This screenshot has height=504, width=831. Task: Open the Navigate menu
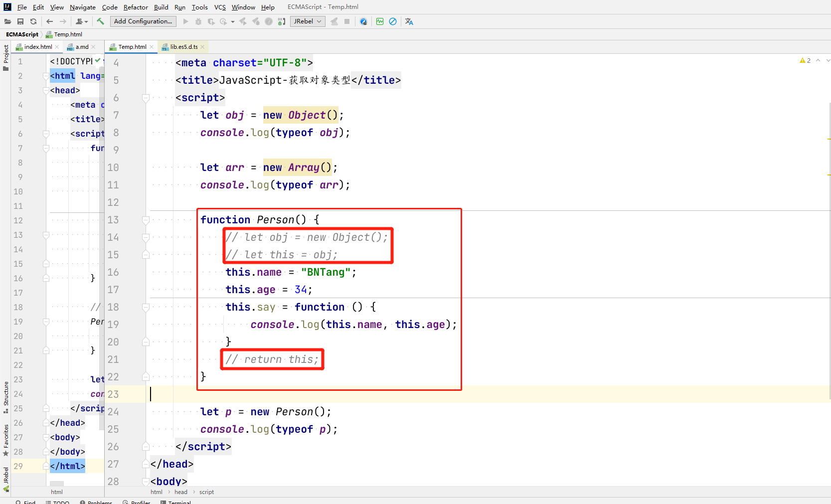click(83, 7)
